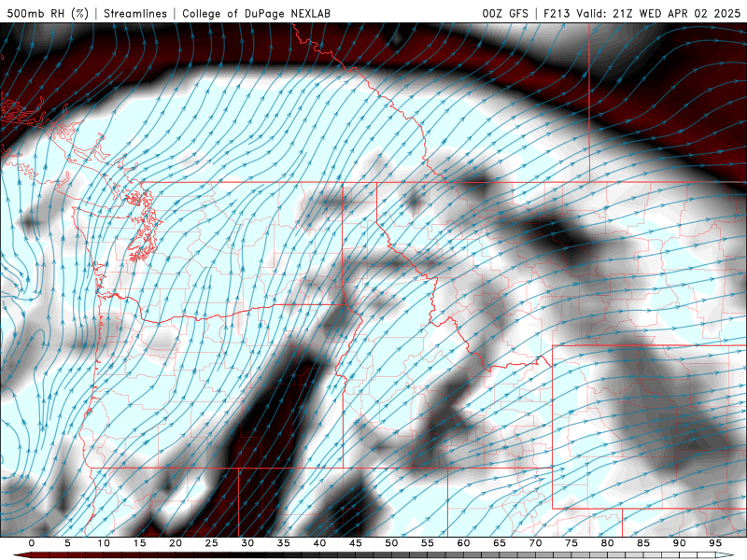Click colorbar tick label "40"
The image size is (747, 560).
coord(319,543)
